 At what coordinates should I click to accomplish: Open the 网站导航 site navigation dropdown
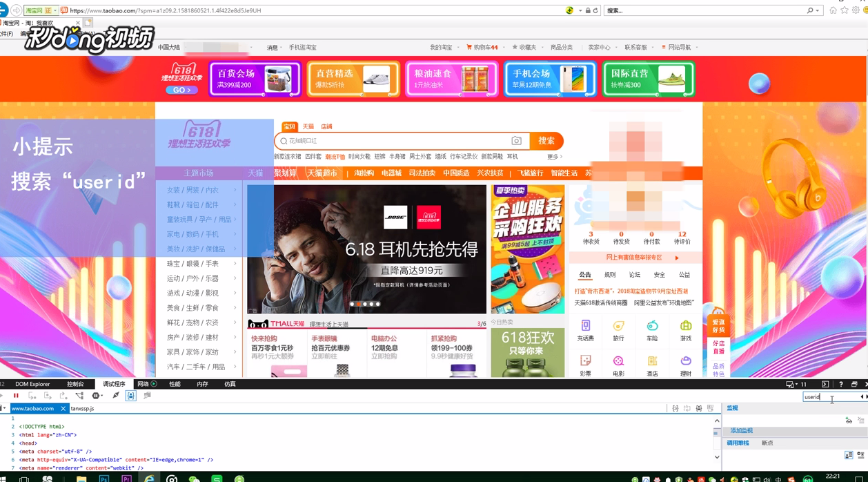(679, 48)
